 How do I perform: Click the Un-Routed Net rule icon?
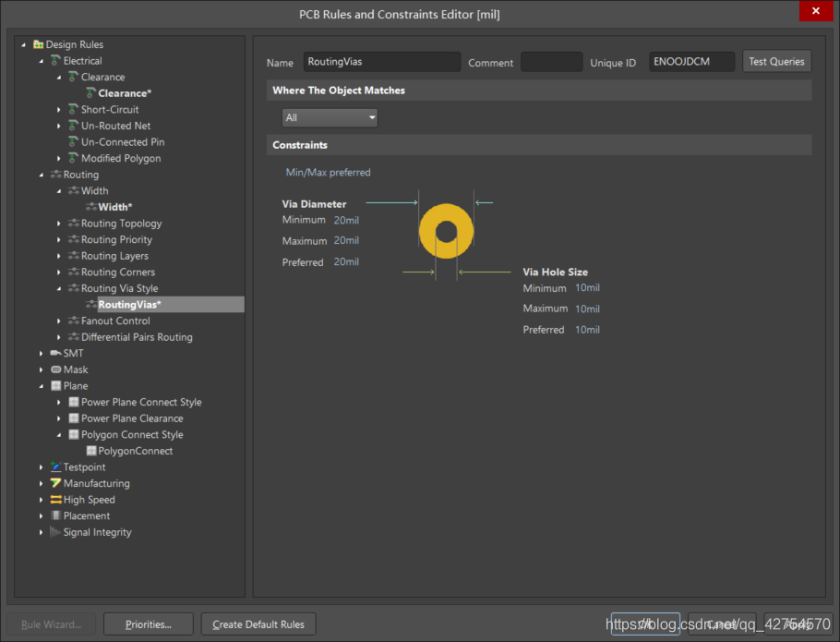coord(74,126)
